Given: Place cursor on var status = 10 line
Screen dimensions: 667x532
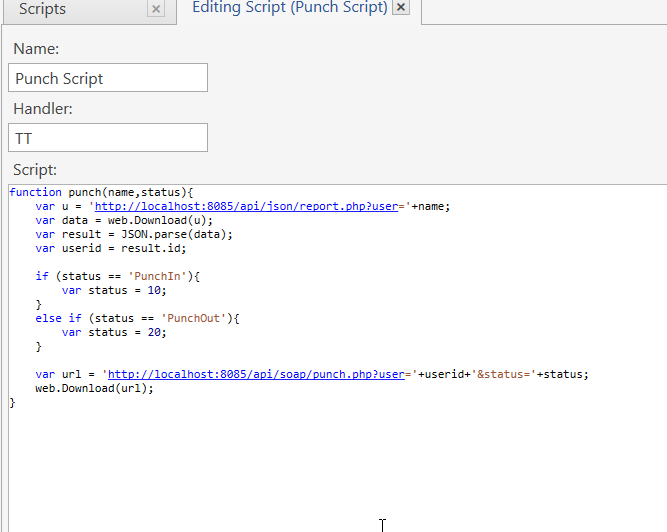Looking at the screenshot, I should coord(113,290).
